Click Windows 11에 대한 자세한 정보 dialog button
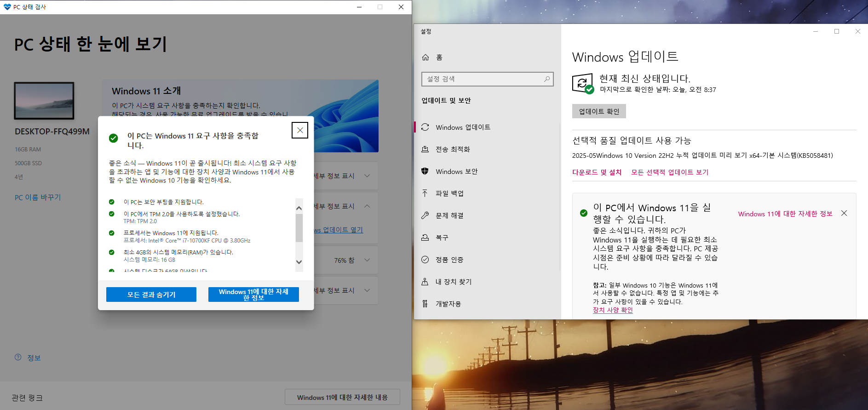The height and width of the screenshot is (410, 868). coord(253,295)
